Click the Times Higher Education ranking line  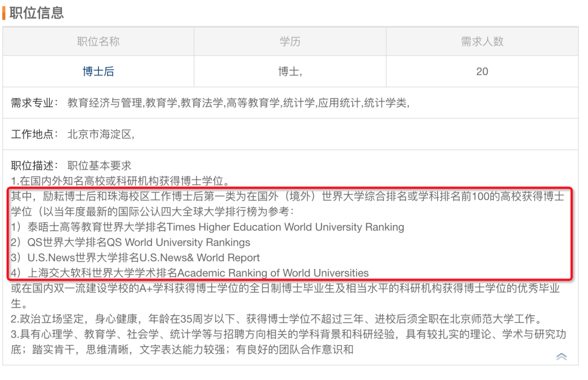coord(208,227)
